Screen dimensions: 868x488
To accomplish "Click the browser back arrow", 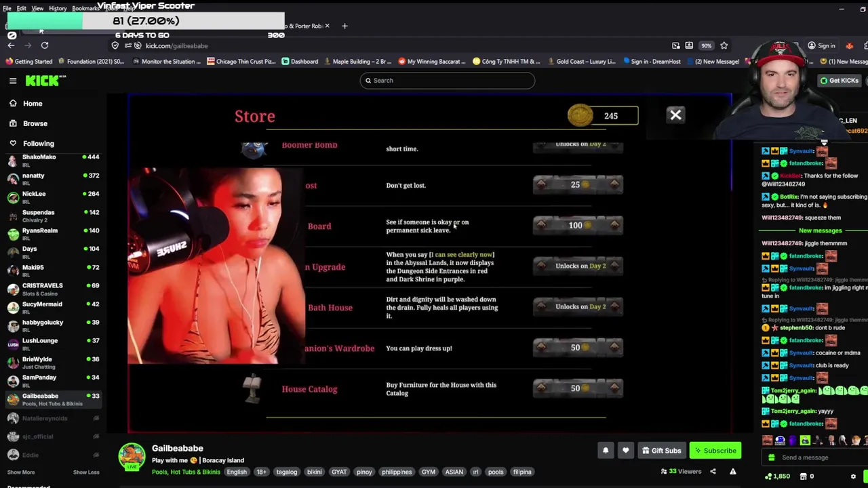I will coord(11,45).
